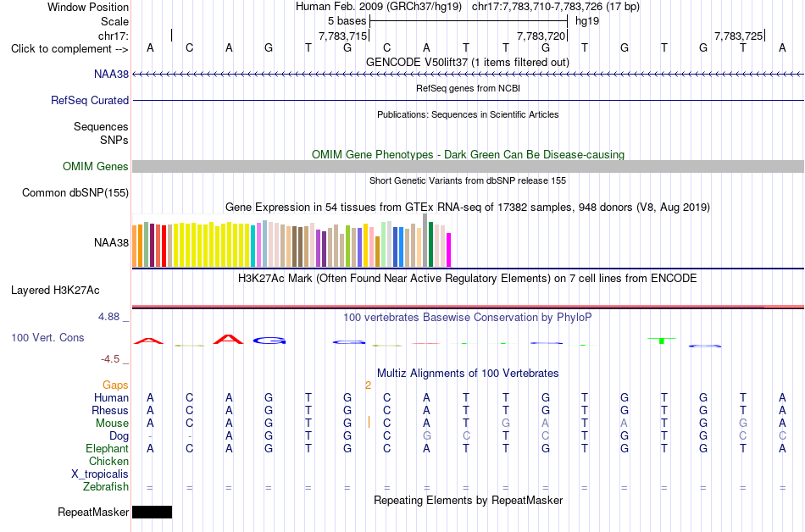Click the gray OMIM Genes bar
Image resolution: width=805 pixels, height=532 pixels.
469,166
